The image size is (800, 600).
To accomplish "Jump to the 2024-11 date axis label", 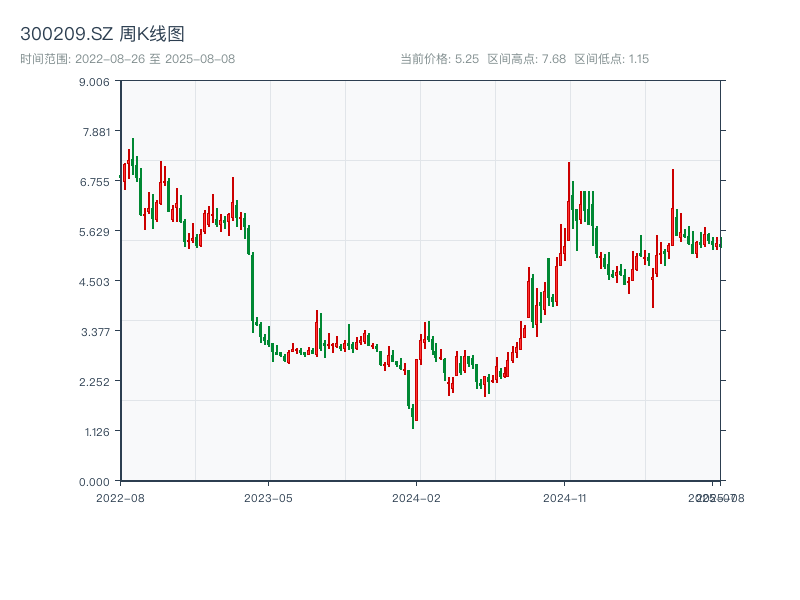I will [565, 497].
